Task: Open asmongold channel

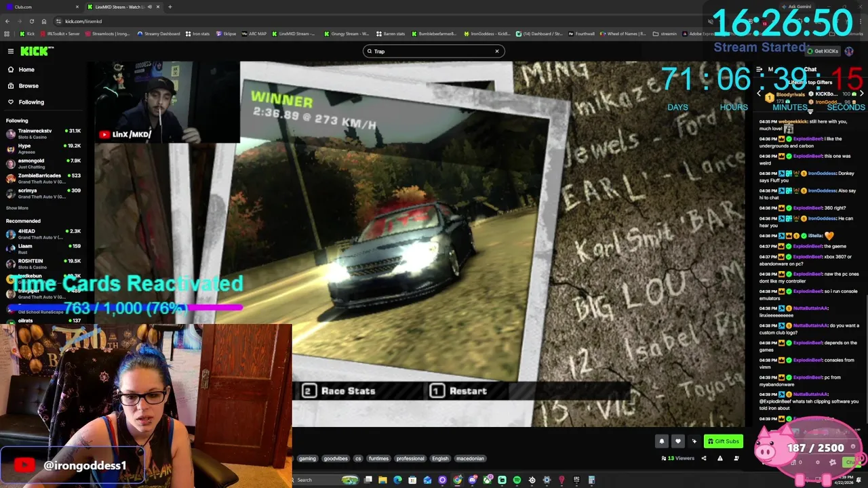Action: (x=42, y=163)
